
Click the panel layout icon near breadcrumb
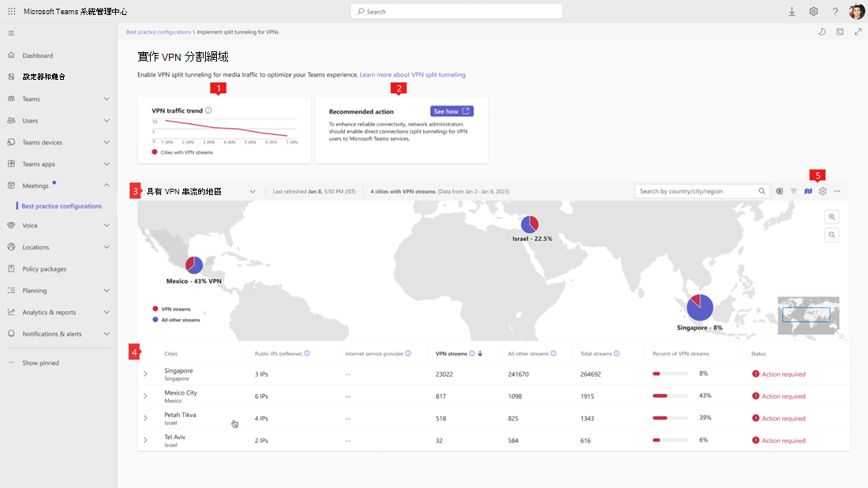840,32
